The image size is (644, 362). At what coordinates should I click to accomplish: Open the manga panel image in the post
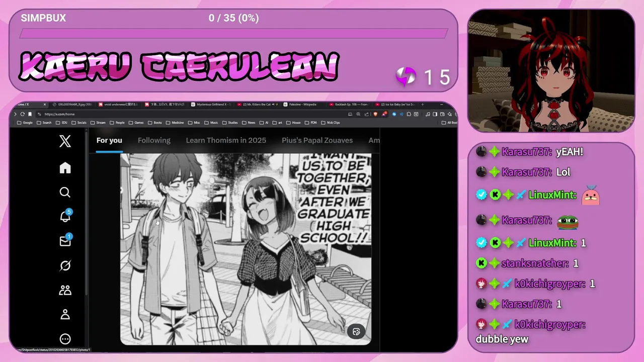[246, 249]
